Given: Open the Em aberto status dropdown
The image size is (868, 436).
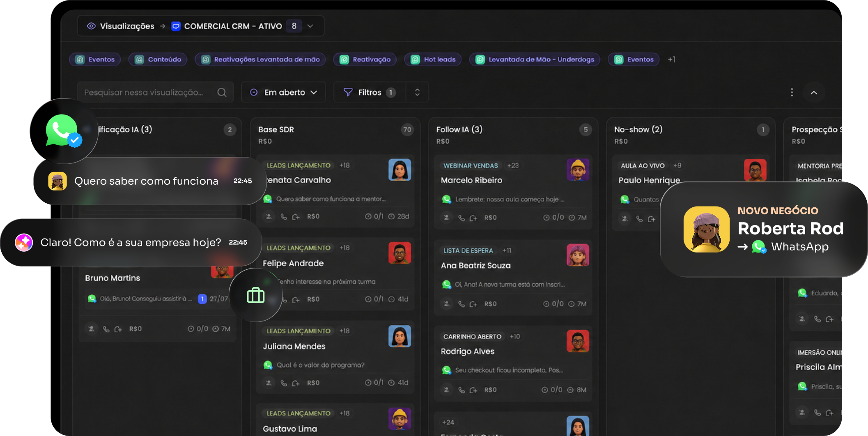Looking at the screenshot, I should (283, 92).
